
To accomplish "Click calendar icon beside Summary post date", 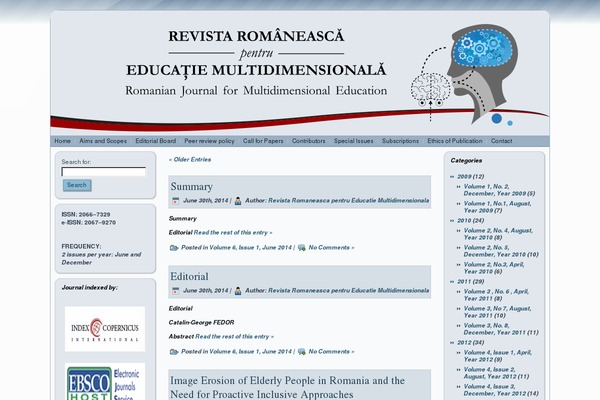I will click(x=176, y=201).
